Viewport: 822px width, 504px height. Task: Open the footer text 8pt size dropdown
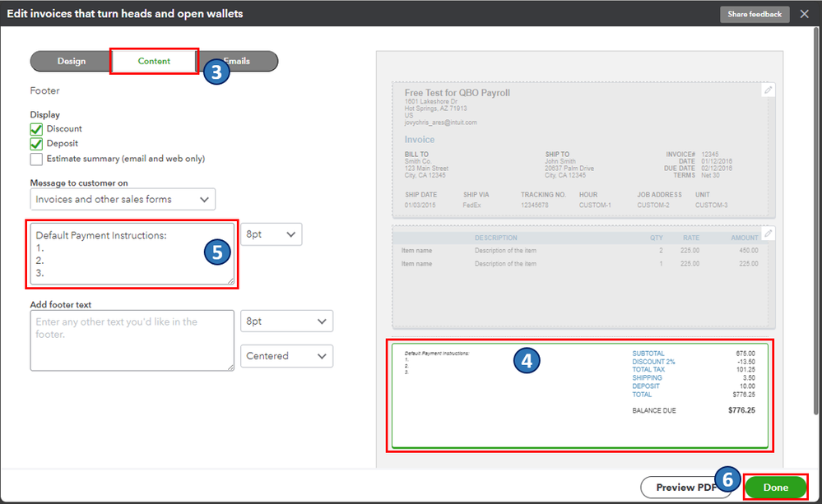(286, 321)
